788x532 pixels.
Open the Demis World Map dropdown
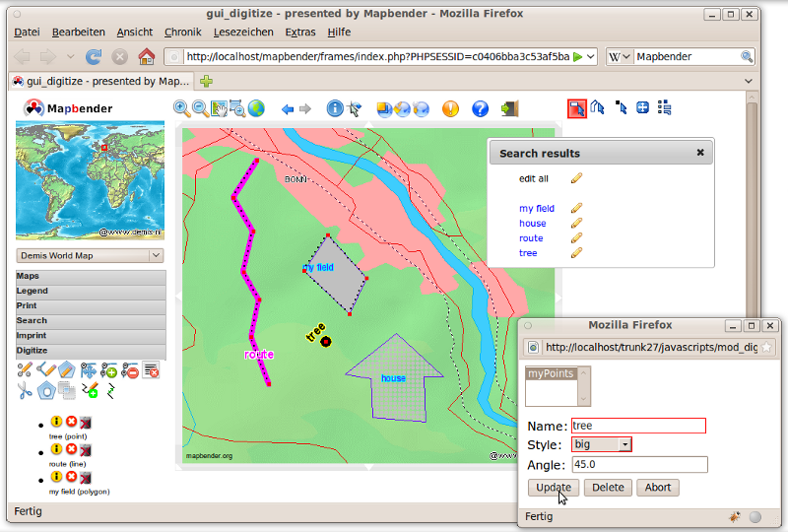click(90, 256)
